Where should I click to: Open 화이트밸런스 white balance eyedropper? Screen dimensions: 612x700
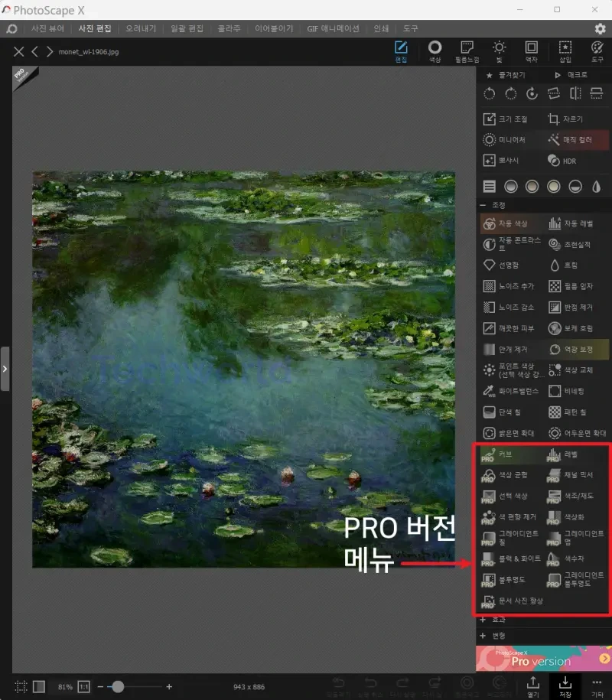511,391
